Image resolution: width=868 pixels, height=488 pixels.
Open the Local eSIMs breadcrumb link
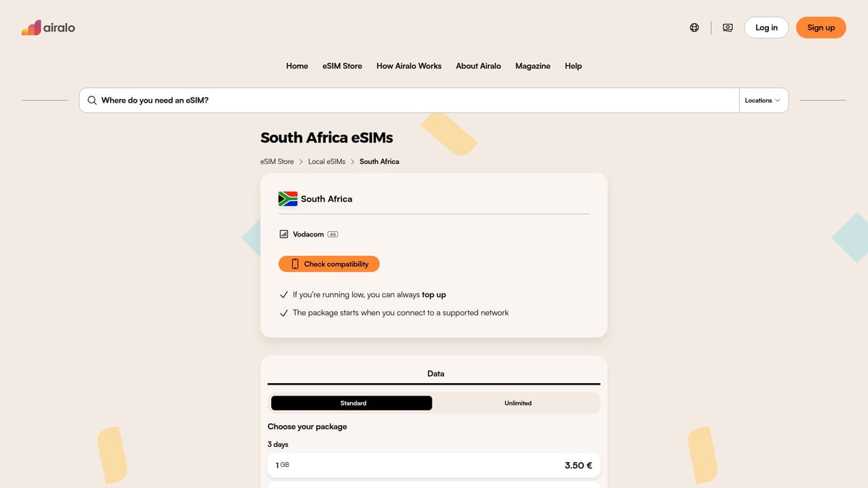[327, 161]
